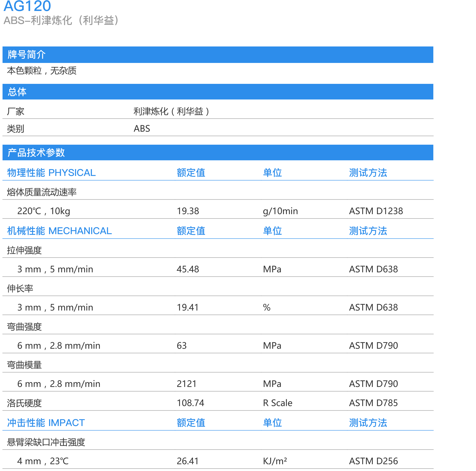Expand the 机械性能 MECHANICAL section
Screen dimensions: 476x471
[59, 231]
